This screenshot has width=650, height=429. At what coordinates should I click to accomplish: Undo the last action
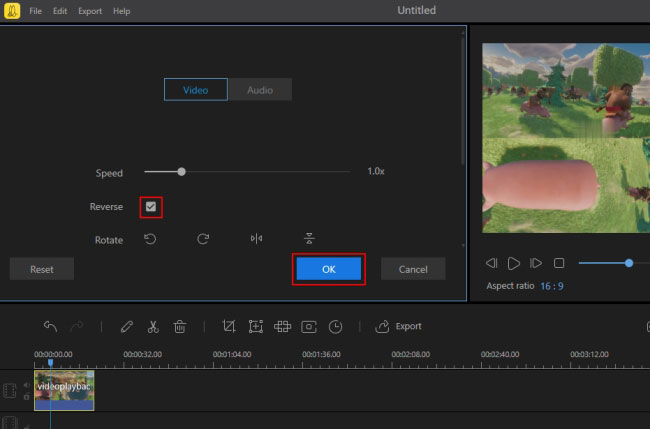(51, 327)
